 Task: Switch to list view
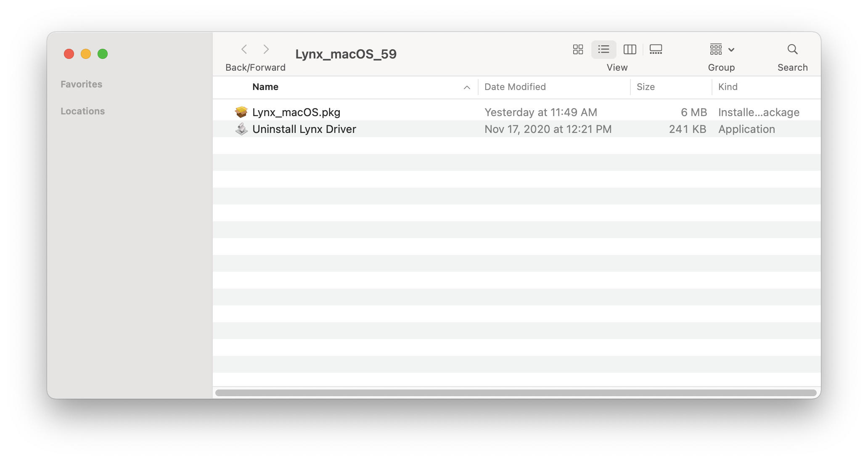pos(603,50)
